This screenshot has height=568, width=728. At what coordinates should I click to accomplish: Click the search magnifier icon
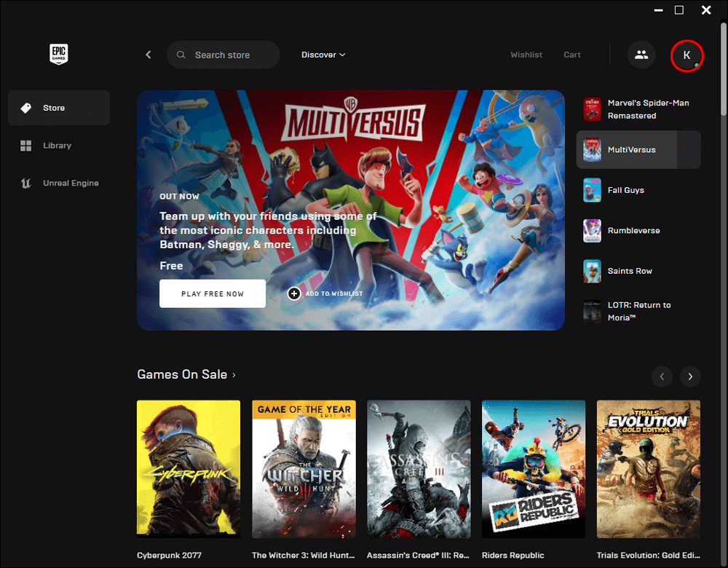tap(180, 55)
